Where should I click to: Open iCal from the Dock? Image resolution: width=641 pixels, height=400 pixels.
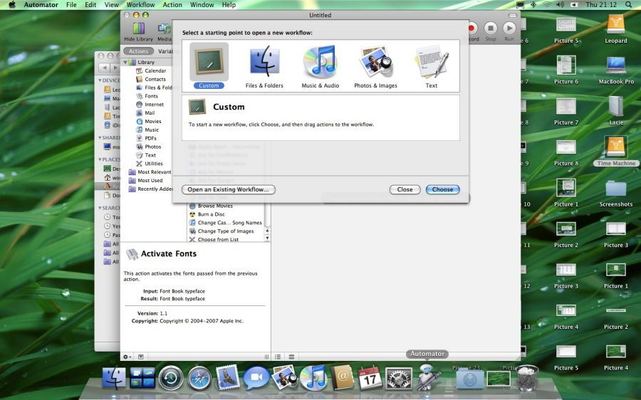point(370,378)
